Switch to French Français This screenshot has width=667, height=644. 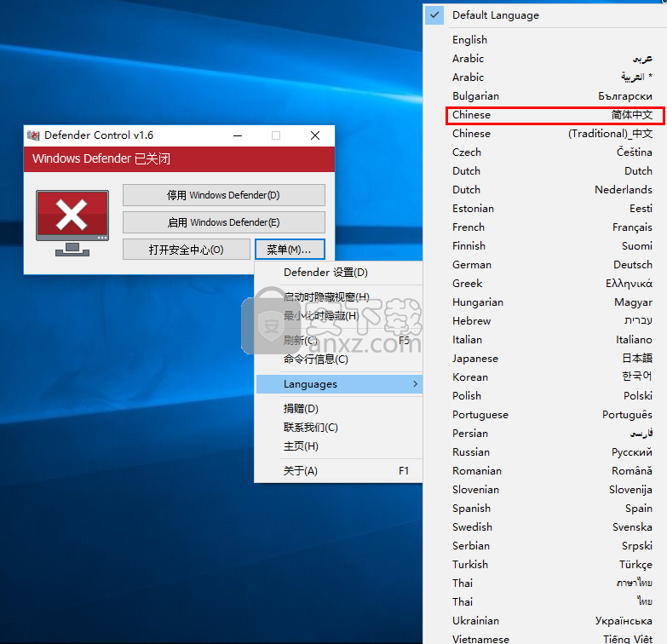coord(546,227)
